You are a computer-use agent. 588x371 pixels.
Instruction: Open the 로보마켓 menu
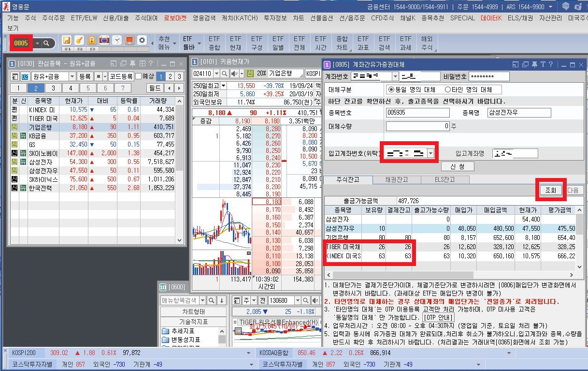(x=175, y=18)
